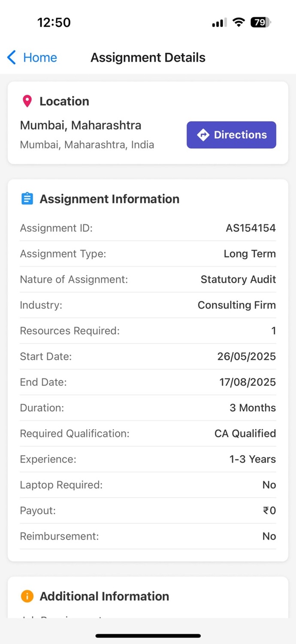The width and height of the screenshot is (296, 644).
Task: Tap the battery indicator showing 79
Action: [260, 22]
